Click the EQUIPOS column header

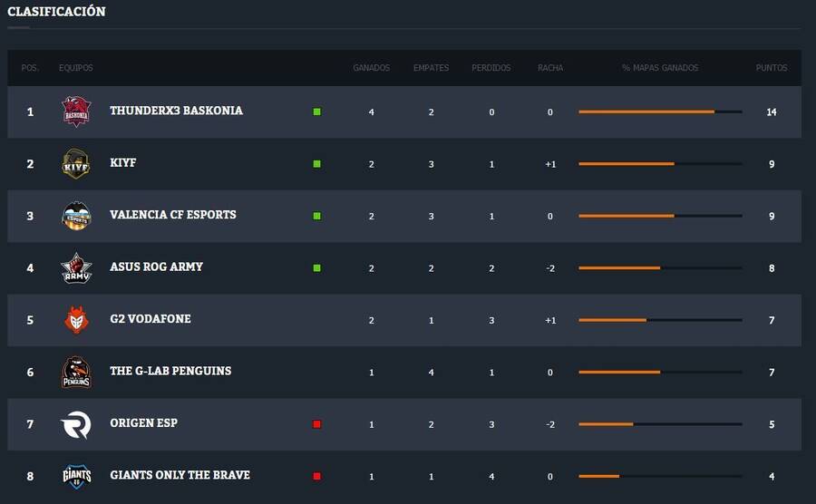76,68
